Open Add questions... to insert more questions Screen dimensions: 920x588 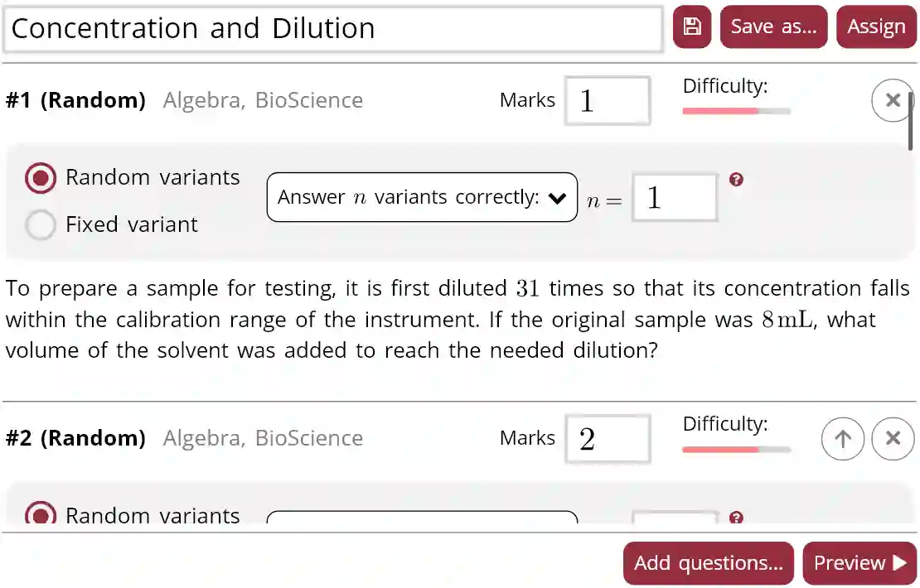click(708, 563)
